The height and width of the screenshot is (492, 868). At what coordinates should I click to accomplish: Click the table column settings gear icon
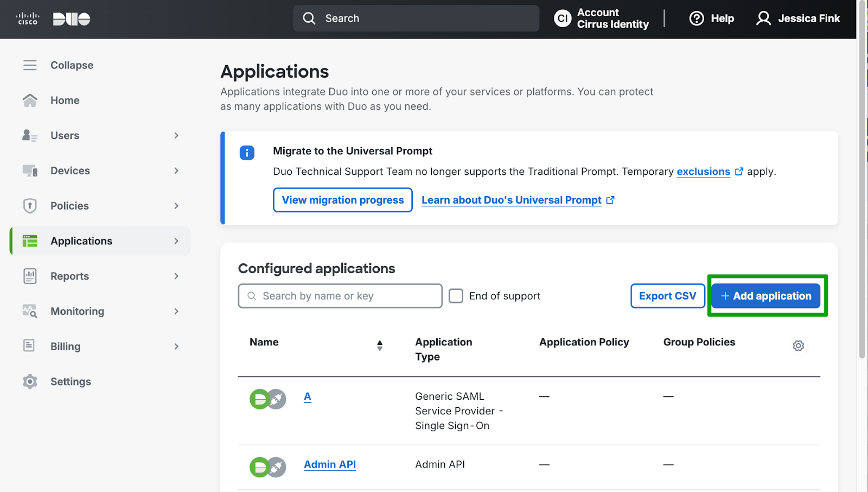(x=798, y=346)
